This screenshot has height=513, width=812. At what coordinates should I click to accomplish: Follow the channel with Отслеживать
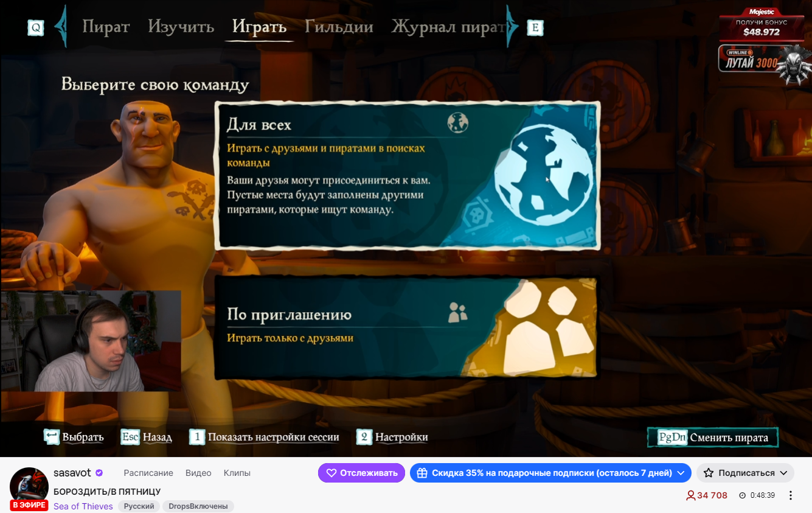point(361,473)
